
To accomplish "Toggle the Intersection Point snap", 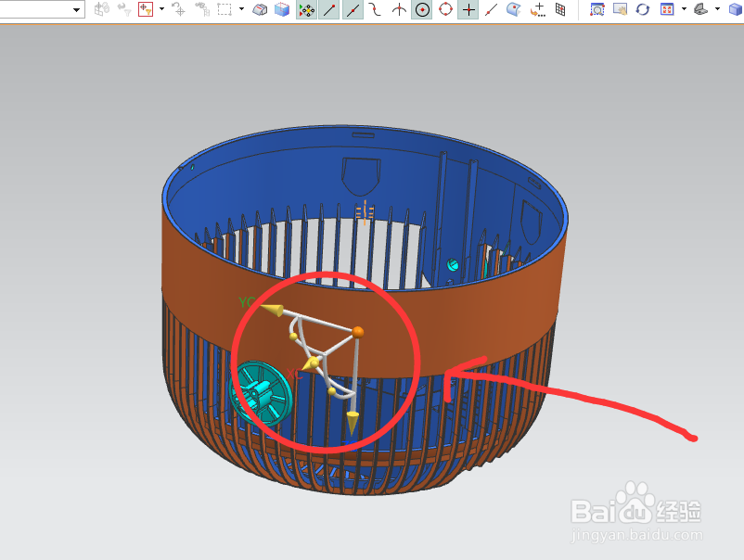I will (x=399, y=9).
